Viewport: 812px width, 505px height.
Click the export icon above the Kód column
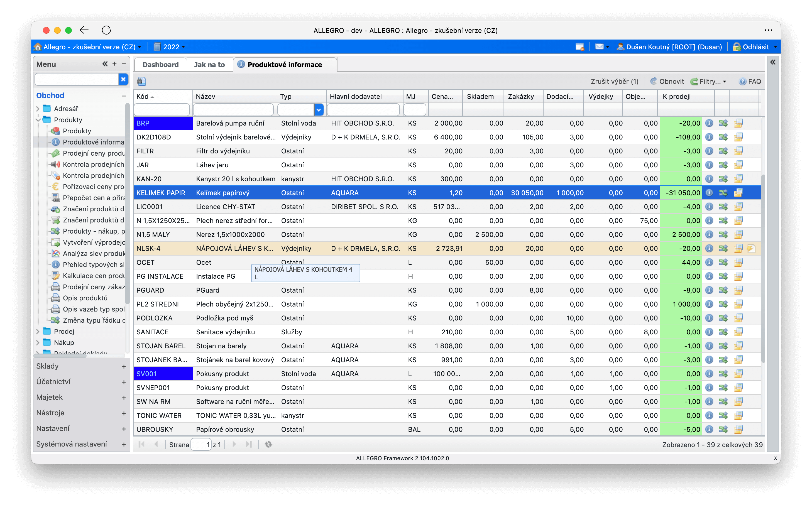click(x=141, y=81)
